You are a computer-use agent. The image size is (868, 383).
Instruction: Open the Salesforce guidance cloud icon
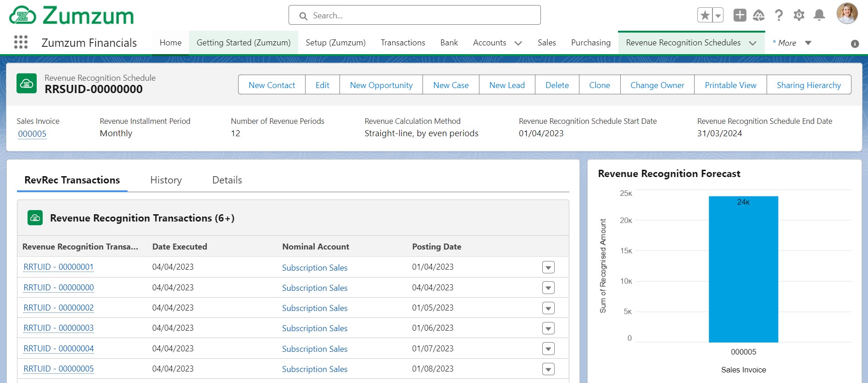coord(759,15)
